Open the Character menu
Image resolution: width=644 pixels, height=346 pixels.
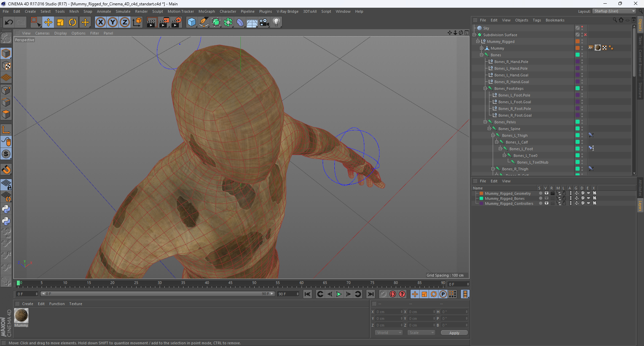[228, 11]
